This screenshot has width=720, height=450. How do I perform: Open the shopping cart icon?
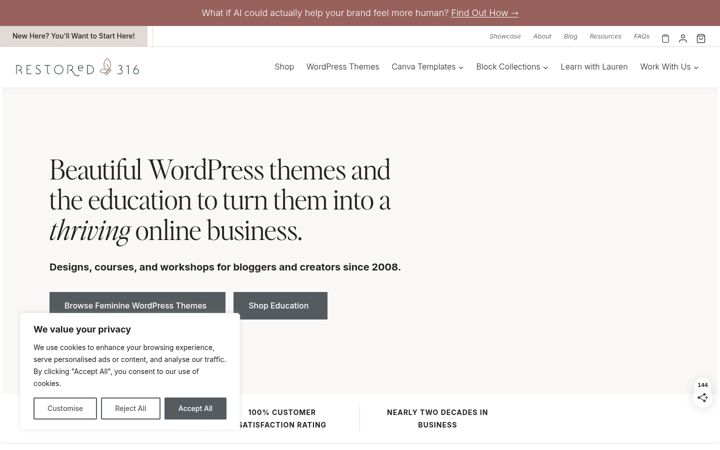[701, 39]
